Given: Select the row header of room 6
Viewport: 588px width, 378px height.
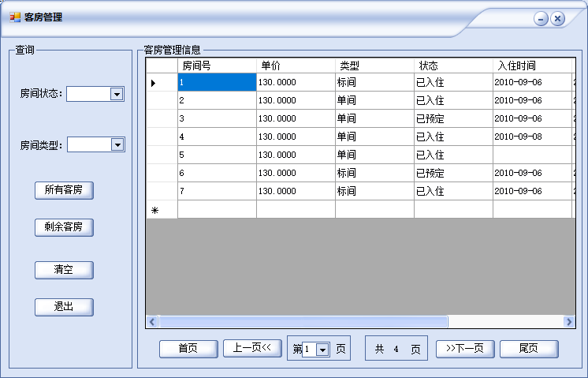Looking at the screenshot, I should 162,173.
